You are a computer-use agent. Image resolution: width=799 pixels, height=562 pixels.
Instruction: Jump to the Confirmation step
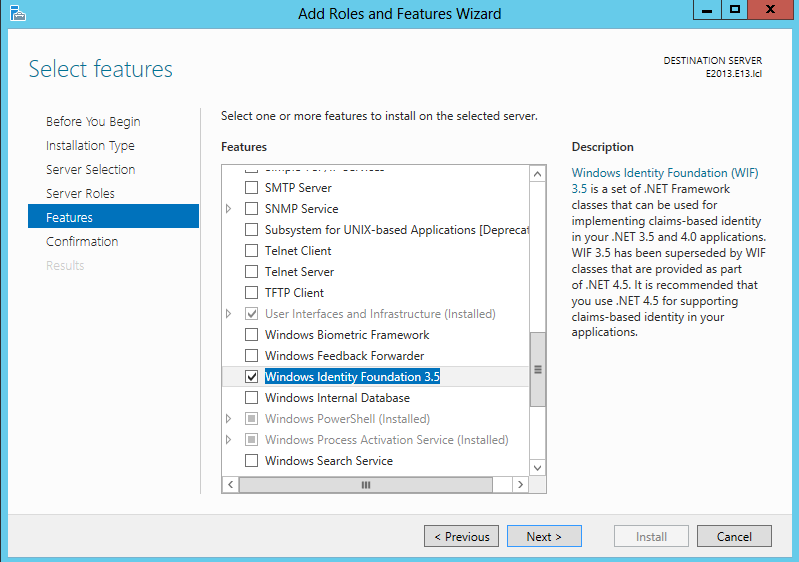coord(82,242)
